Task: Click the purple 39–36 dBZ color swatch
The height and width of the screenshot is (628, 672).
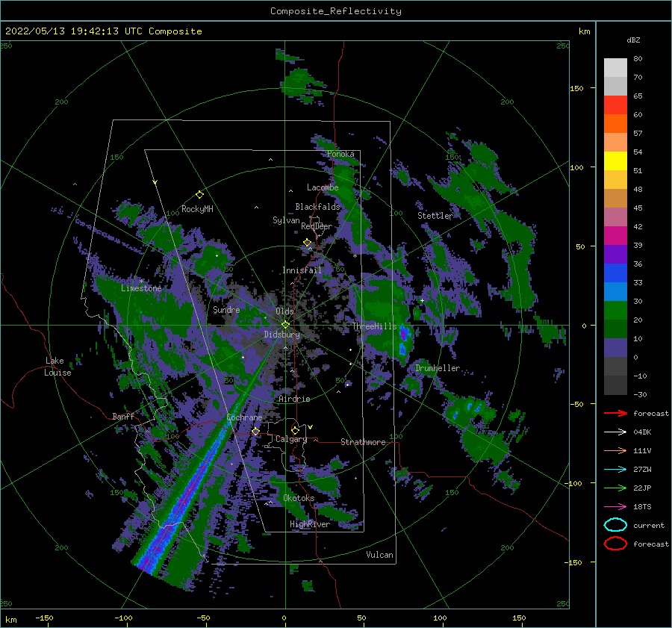Action: click(615, 255)
